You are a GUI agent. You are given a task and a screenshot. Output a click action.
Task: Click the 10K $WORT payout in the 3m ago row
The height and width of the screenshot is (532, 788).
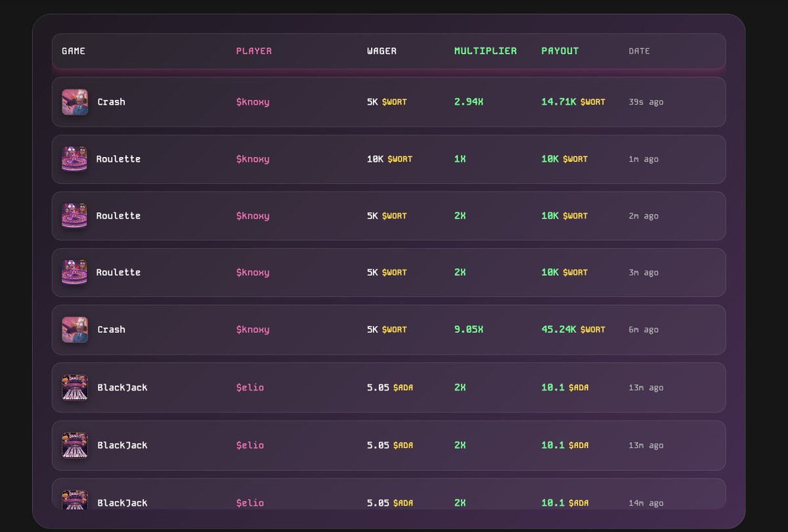[565, 272]
